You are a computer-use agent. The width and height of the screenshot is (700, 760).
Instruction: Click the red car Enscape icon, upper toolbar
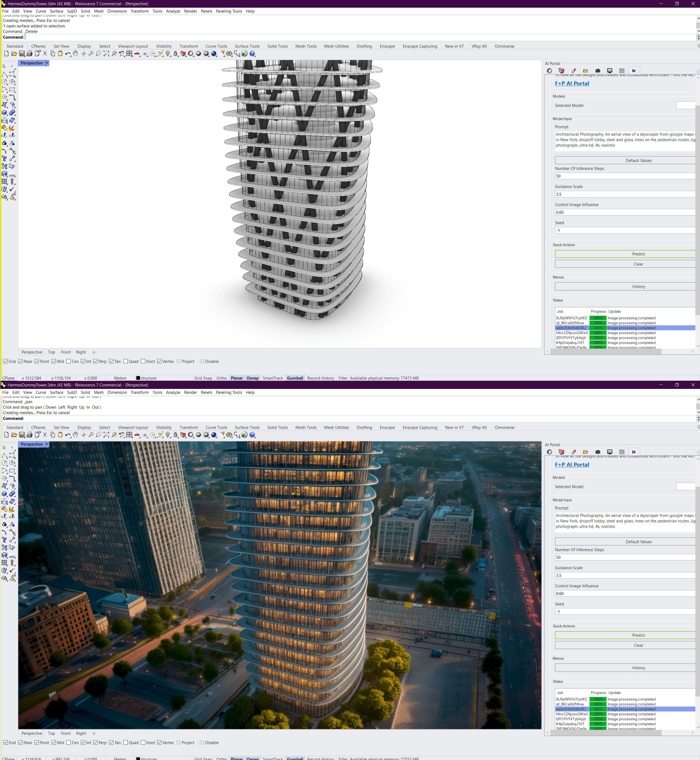137,54
